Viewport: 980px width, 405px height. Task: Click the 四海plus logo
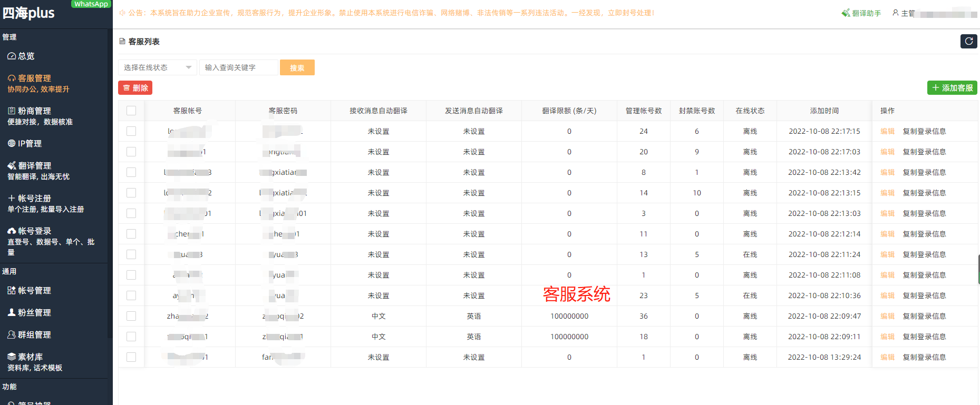coord(28,13)
